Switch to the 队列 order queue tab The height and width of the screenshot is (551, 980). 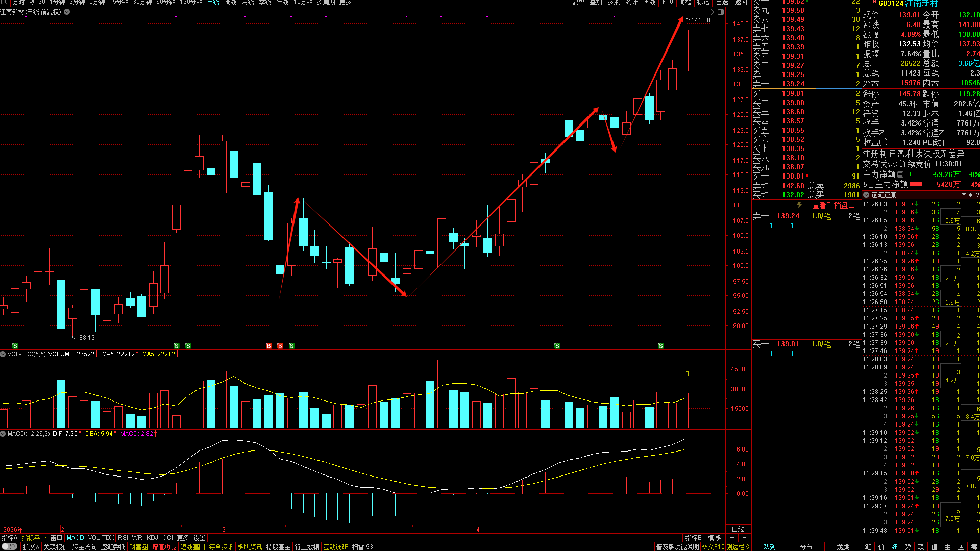pyautogui.click(x=769, y=547)
